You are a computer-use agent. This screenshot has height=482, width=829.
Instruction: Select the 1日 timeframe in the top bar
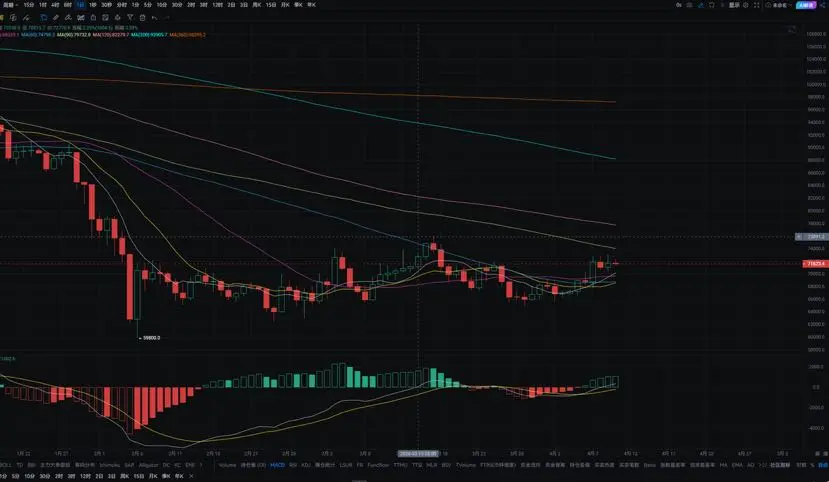80,5
